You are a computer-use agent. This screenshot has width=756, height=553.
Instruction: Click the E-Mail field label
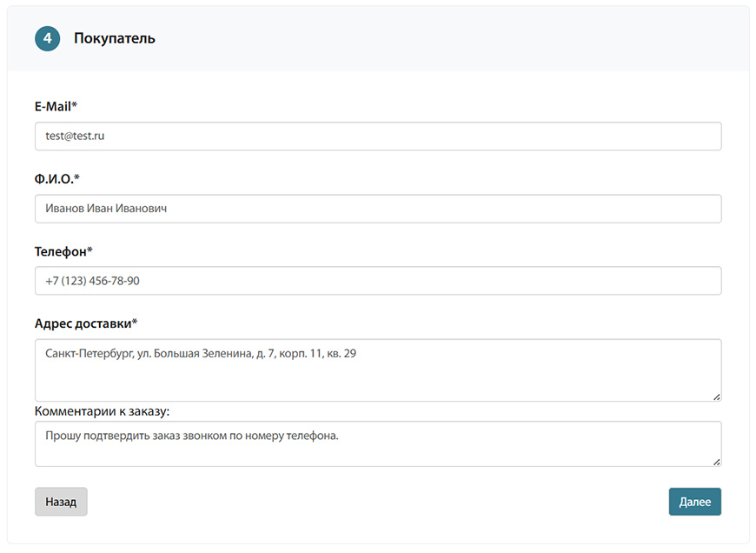[56, 106]
